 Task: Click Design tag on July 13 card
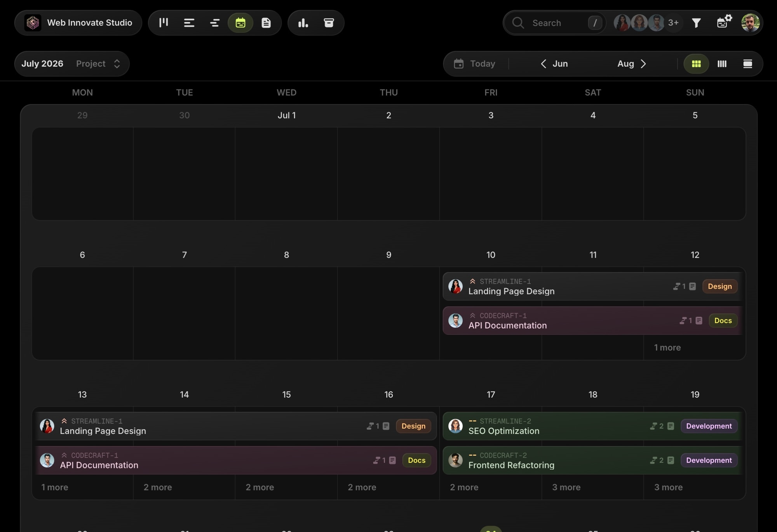pos(413,426)
